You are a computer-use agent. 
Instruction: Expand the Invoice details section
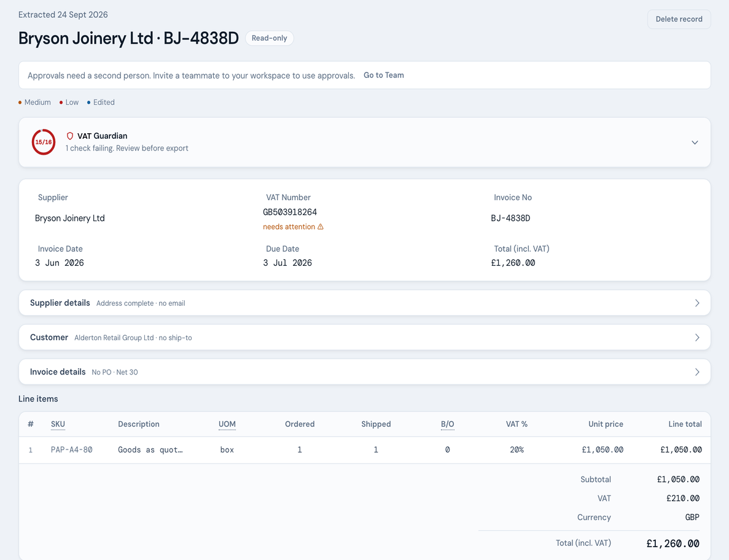pos(365,371)
